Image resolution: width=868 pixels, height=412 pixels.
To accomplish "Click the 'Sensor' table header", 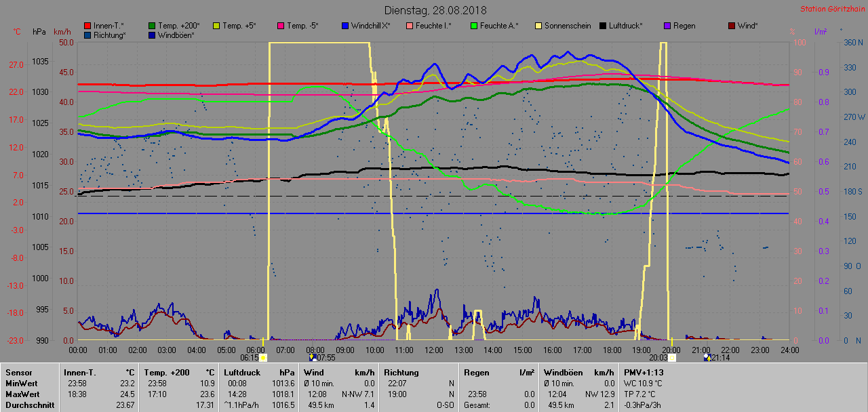I will (x=19, y=372).
